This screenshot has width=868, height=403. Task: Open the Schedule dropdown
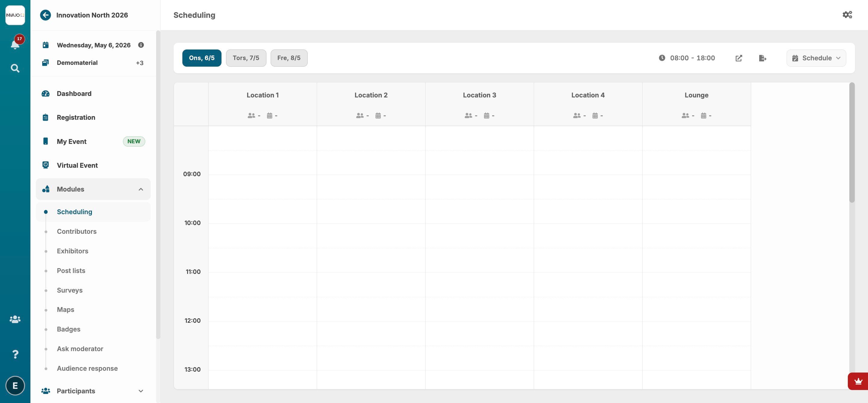[x=816, y=58]
